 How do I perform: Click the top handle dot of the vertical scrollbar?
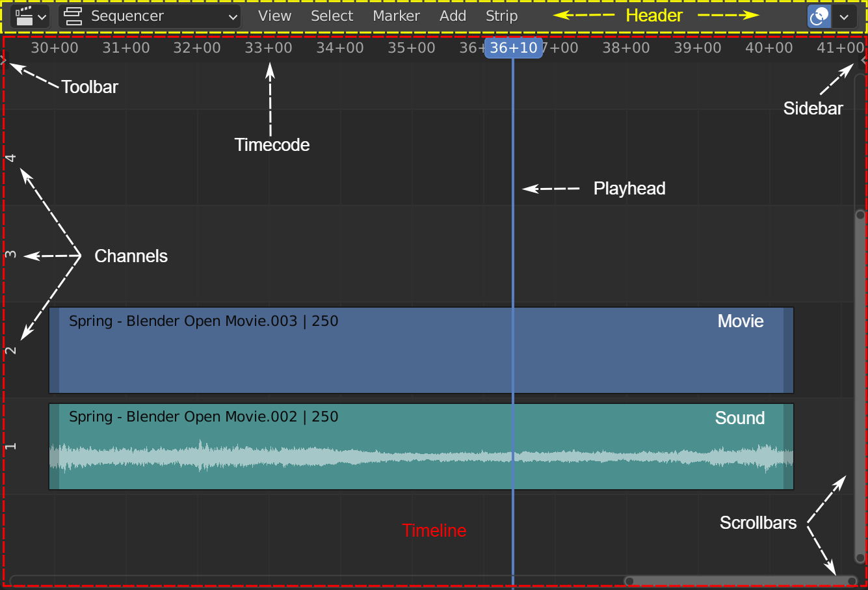[860, 215]
